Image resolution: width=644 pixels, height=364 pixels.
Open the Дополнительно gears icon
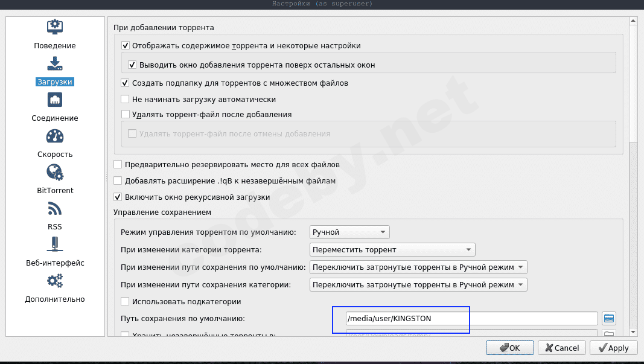(55, 281)
